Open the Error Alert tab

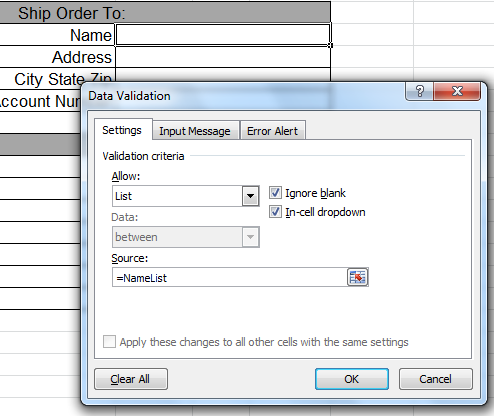[272, 131]
